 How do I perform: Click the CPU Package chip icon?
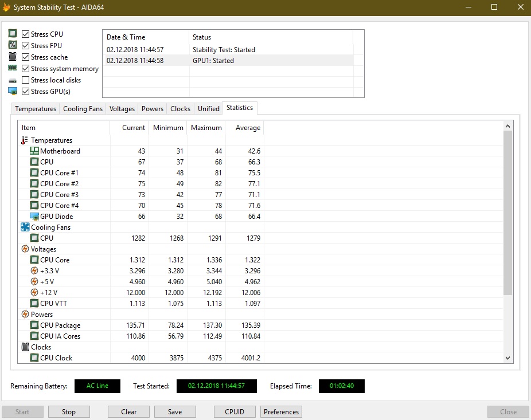pos(34,325)
